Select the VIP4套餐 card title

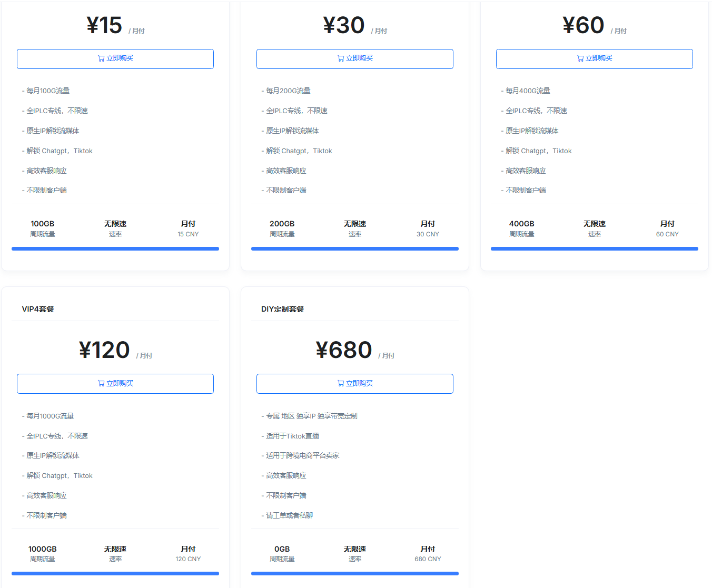pos(38,309)
